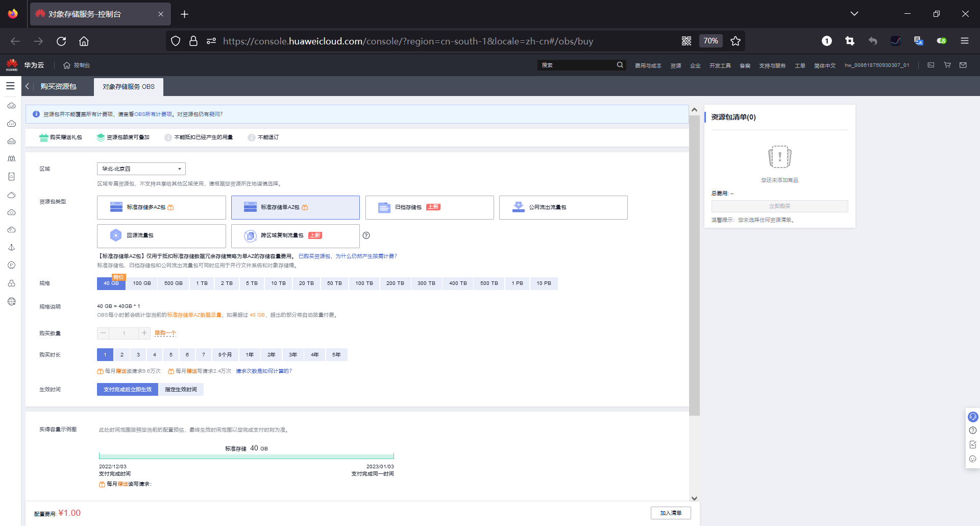Click the globe icon in the left sidebar
The image size is (980, 526).
coord(12,301)
